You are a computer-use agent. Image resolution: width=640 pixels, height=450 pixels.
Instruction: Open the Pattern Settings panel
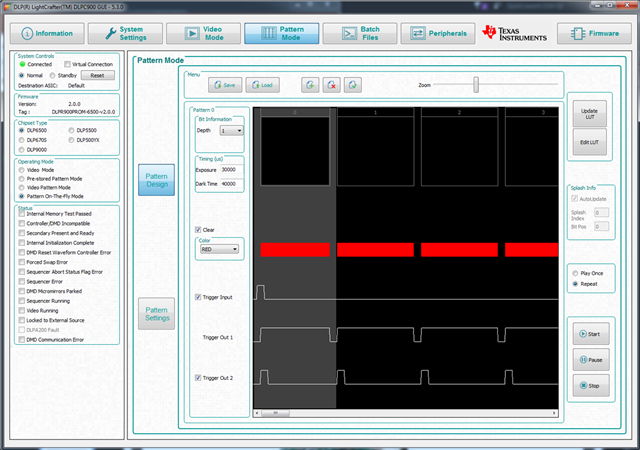tap(156, 314)
